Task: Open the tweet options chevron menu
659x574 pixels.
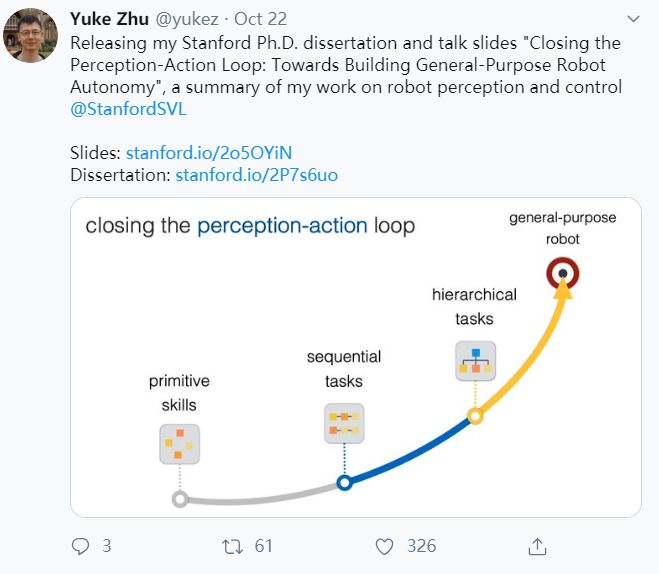Action: pyautogui.click(x=632, y=20)
